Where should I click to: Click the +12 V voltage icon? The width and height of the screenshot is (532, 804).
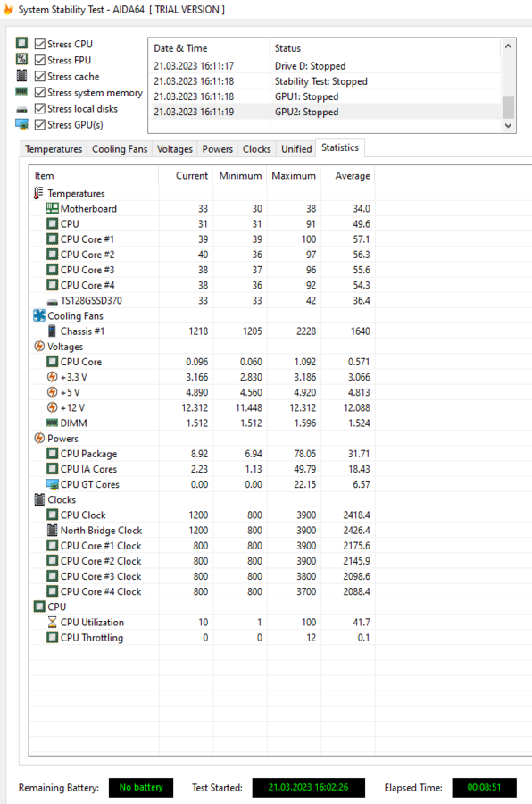[x=52, y=407]
